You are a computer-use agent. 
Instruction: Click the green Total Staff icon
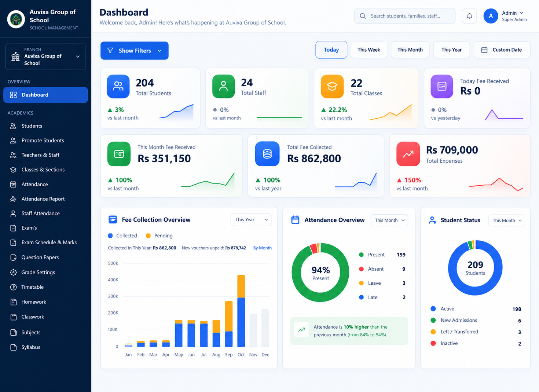click(223, 86)
